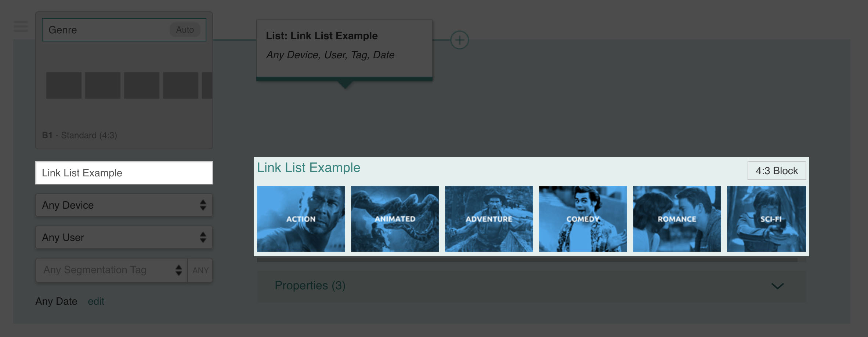
Task: Click the edit link next to Any Date
Action: (x=96, y=301)
